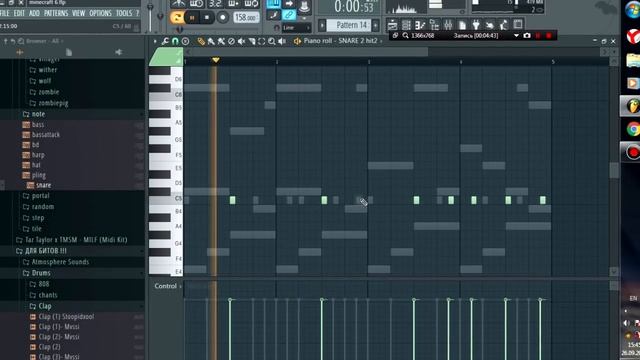Open the piano roll wrench tools menu

165,41
